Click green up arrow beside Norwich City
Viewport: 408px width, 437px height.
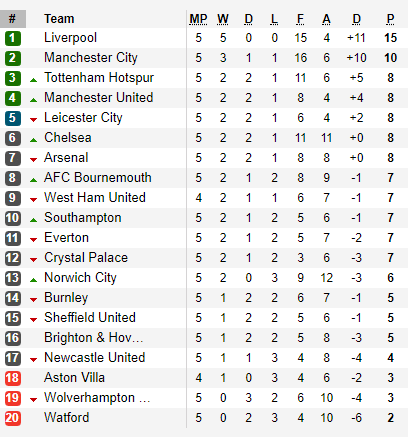click(33, 280)
